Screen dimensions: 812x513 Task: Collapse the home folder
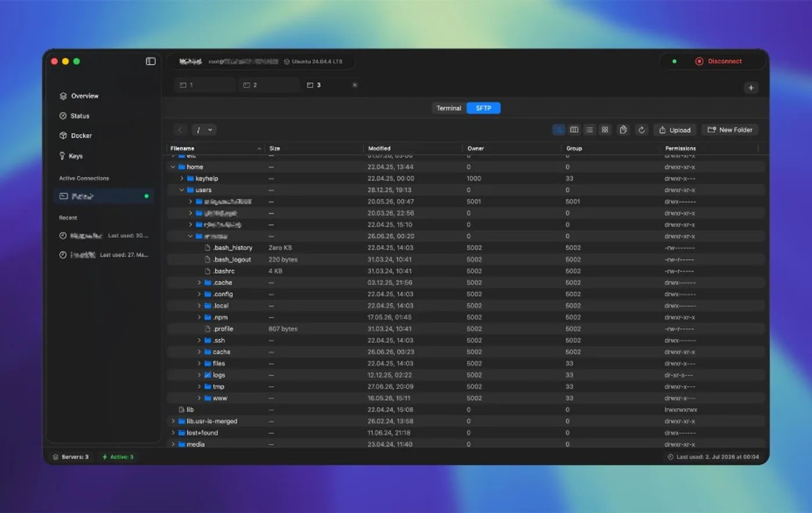pos(173,167)
